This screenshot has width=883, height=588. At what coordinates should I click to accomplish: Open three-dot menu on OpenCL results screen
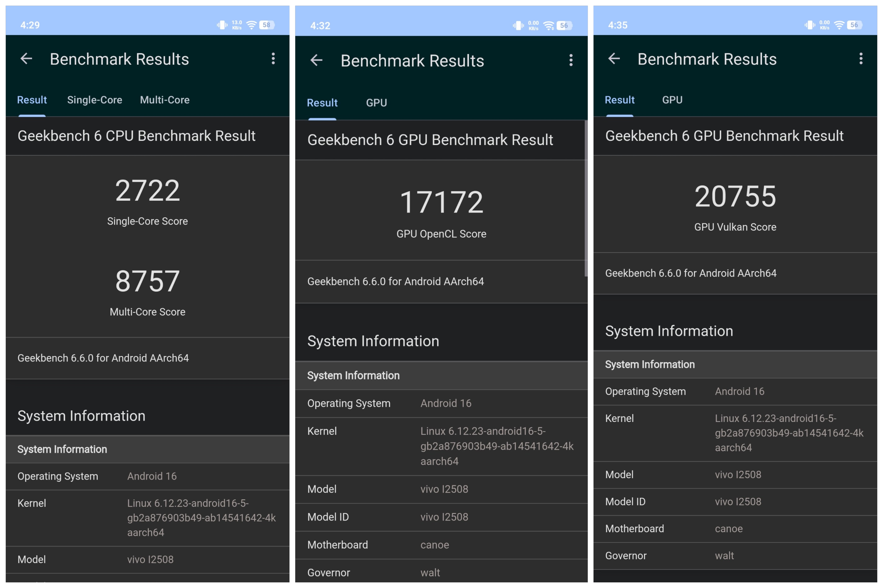click(571, 60)
